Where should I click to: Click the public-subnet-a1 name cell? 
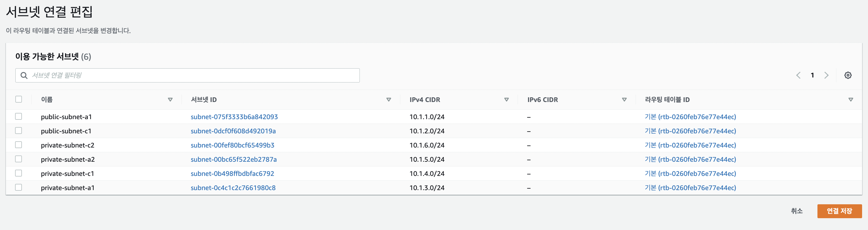[x=67, y=117]
